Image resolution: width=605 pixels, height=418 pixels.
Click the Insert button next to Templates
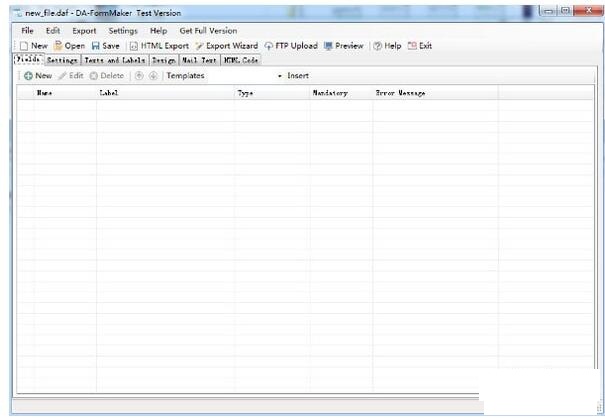[298, 76]
